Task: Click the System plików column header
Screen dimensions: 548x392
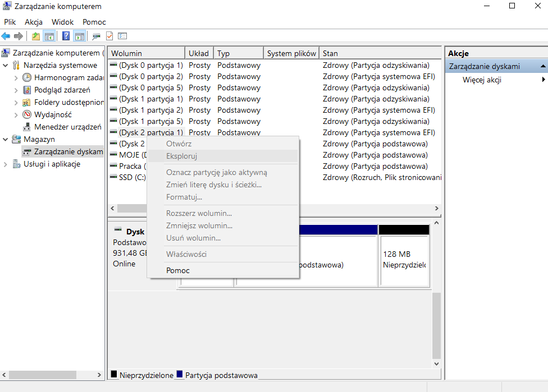Action: (x=291, y=53)
